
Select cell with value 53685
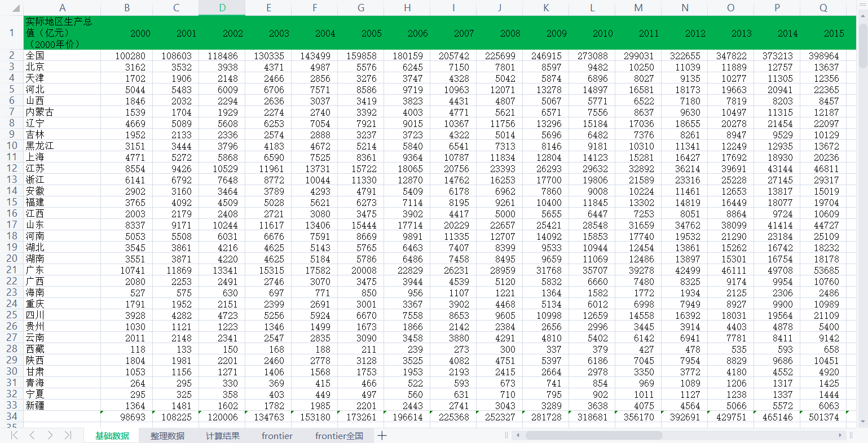point(823,270)
